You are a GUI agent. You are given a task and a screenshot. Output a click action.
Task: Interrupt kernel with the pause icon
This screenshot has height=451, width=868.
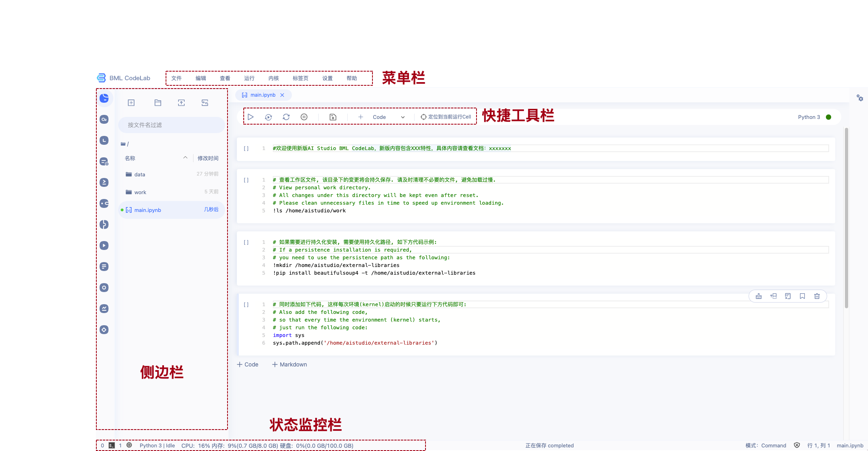(x=304, y=117)
